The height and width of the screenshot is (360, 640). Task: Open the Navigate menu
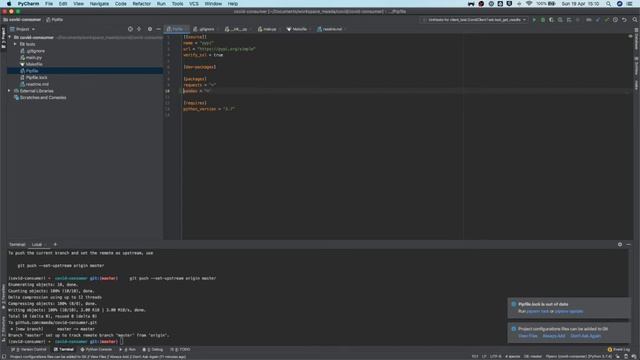99,4
